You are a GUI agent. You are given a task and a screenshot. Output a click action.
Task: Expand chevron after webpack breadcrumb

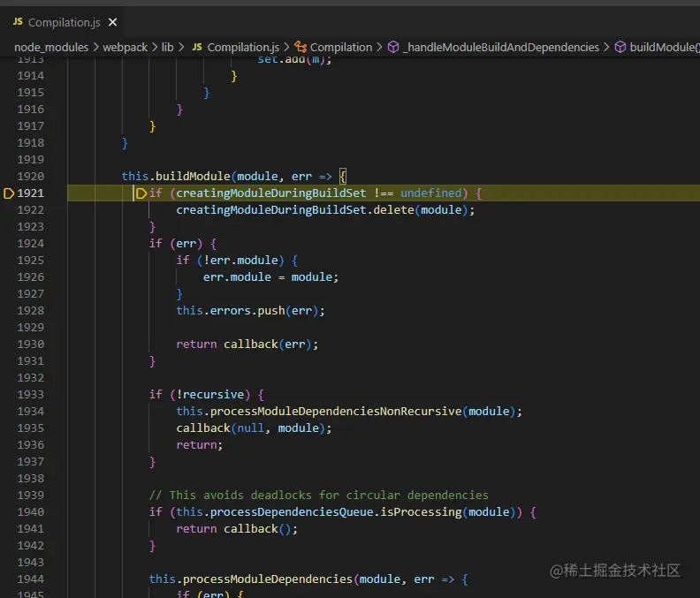pos(155,47)
